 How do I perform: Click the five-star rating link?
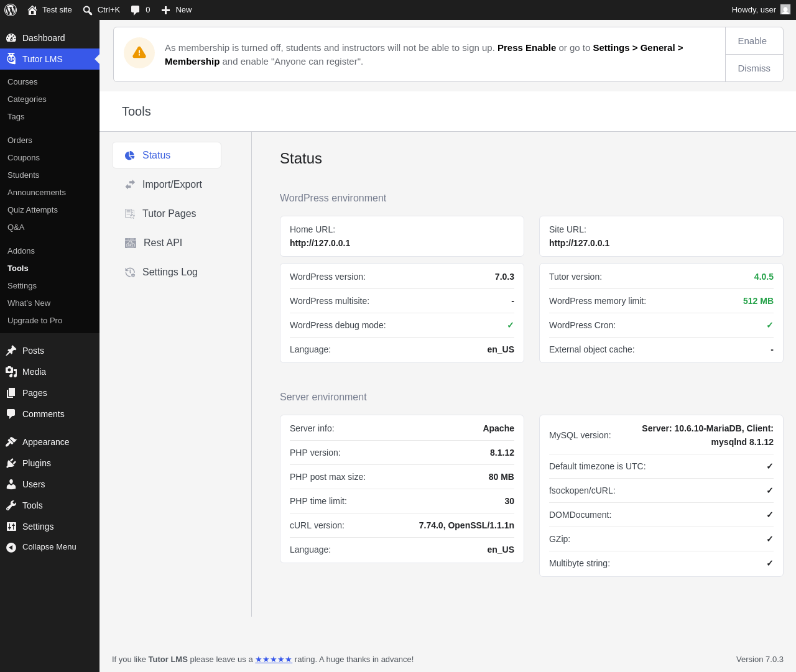(274, 660)
